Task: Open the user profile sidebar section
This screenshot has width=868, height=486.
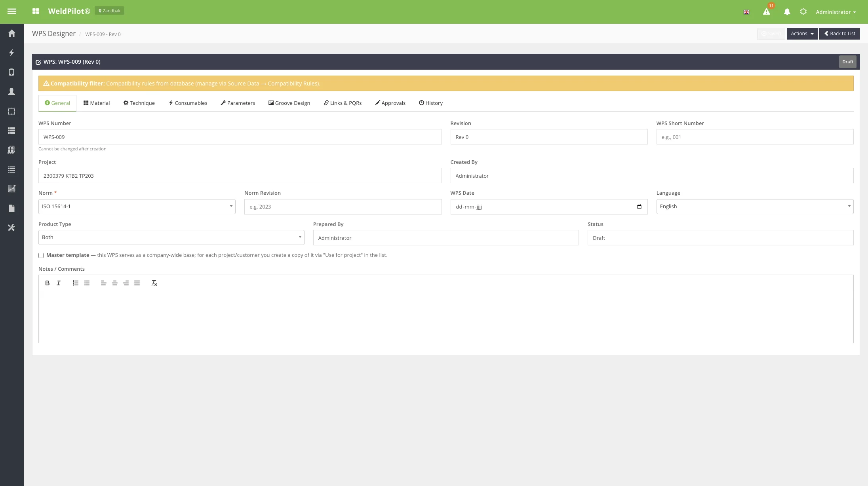Action: coord(11,91)
